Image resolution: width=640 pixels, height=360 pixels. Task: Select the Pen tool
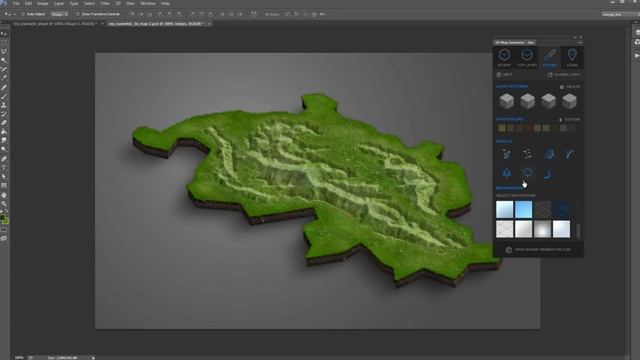point(4,159)
